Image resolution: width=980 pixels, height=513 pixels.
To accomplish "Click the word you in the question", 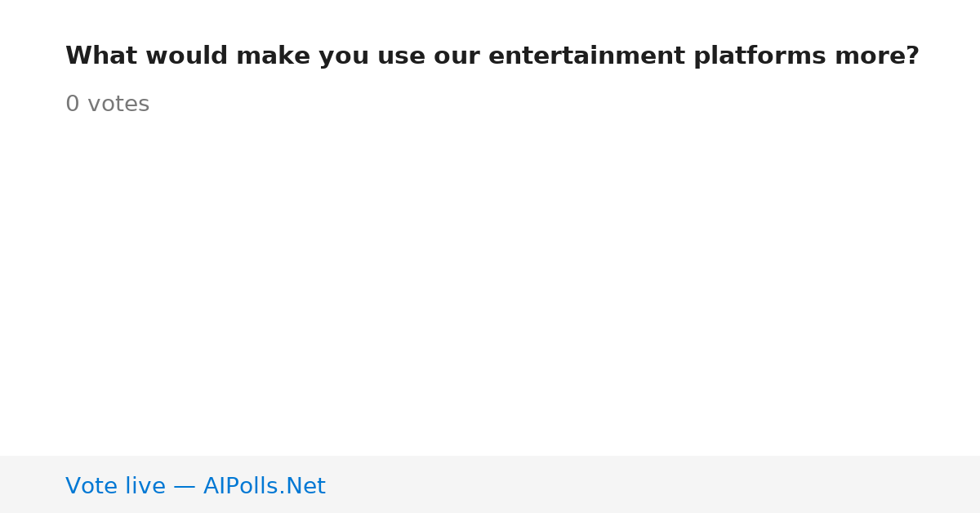I will tap(344, 56).
